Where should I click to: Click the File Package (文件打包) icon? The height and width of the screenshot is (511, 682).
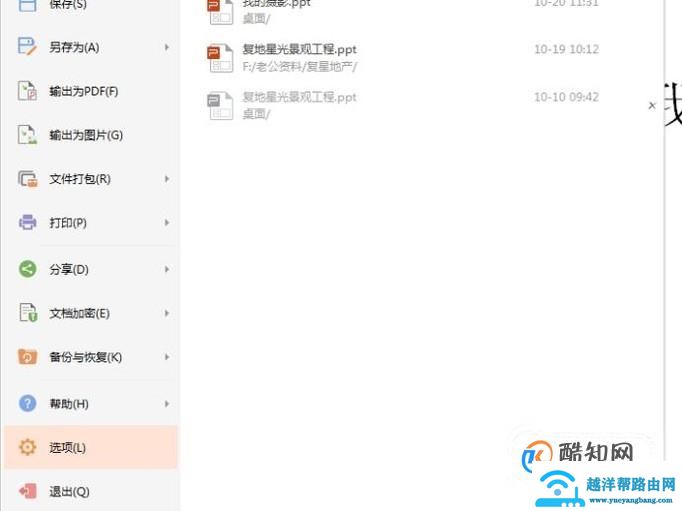[27, 179]
